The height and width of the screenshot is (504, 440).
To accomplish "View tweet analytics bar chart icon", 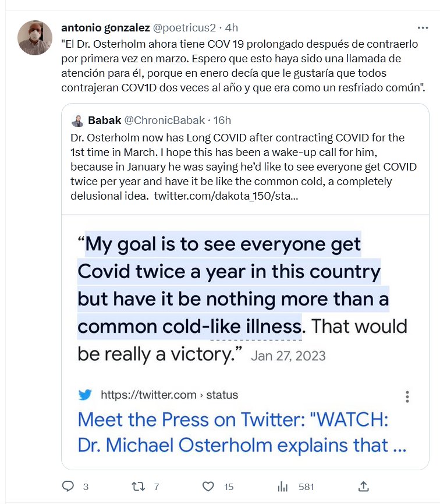I will [283, 486].
